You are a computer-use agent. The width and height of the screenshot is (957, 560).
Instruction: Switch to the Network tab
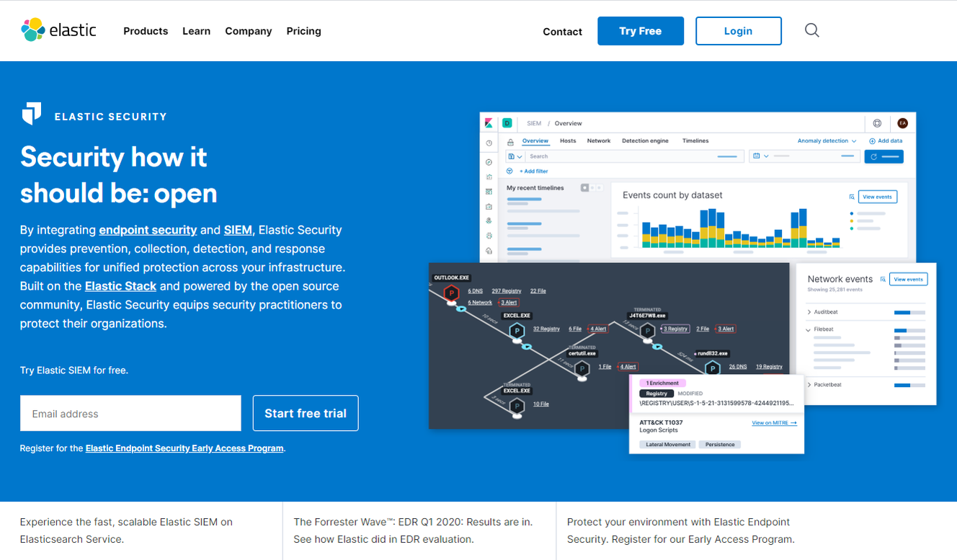pos(599,141)
